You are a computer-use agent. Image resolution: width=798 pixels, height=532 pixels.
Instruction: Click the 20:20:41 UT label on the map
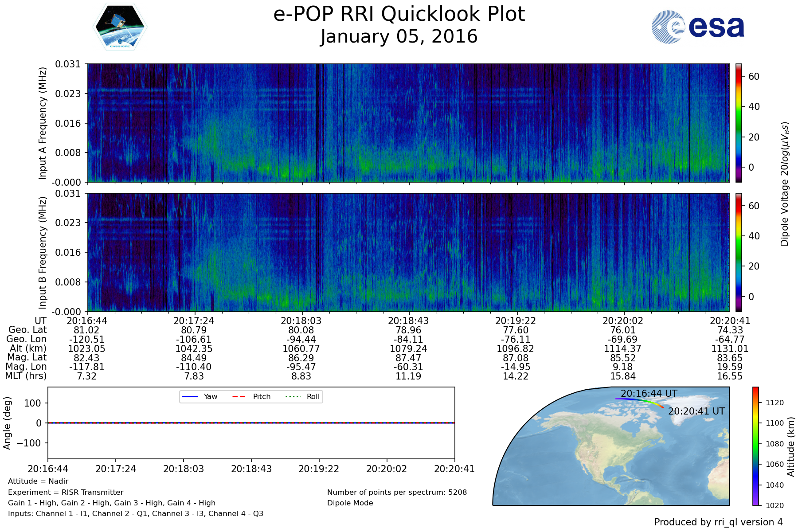click(696, 411)
